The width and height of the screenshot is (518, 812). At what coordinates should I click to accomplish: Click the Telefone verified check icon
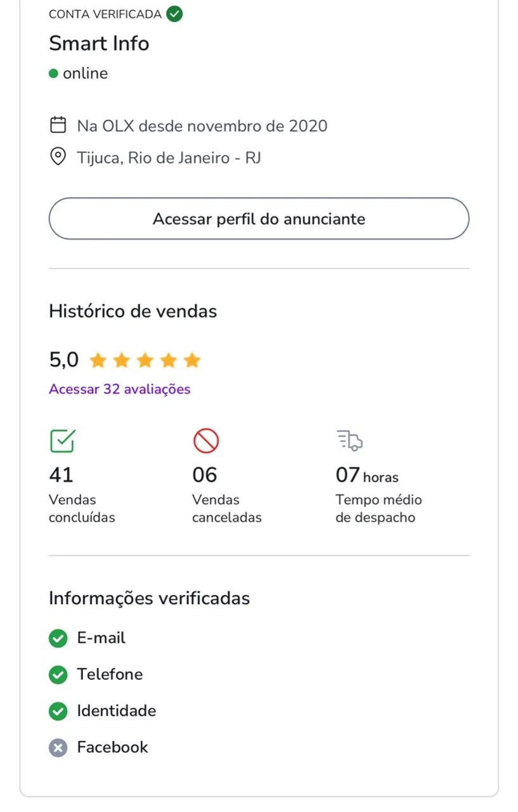pos(58,675)
